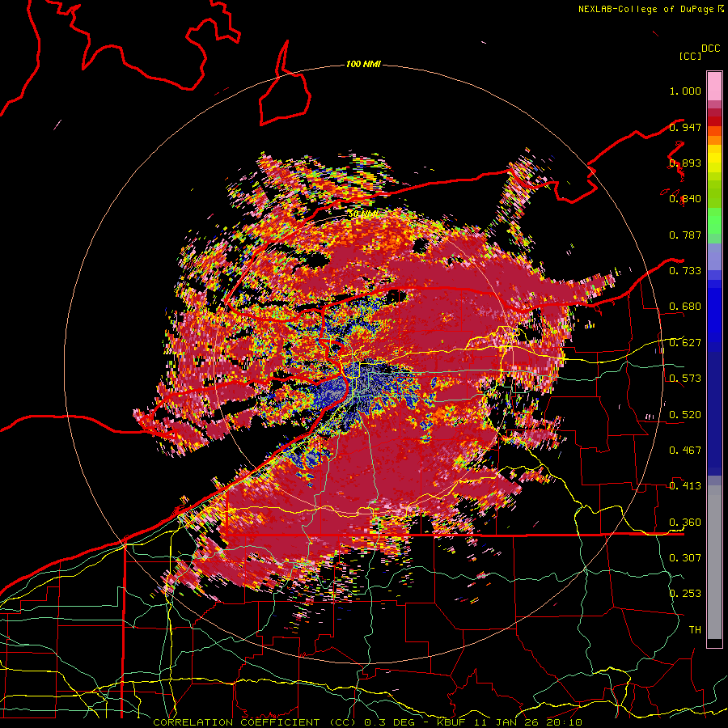
Task: Select the 0.360 scale value
Action: 685,523
